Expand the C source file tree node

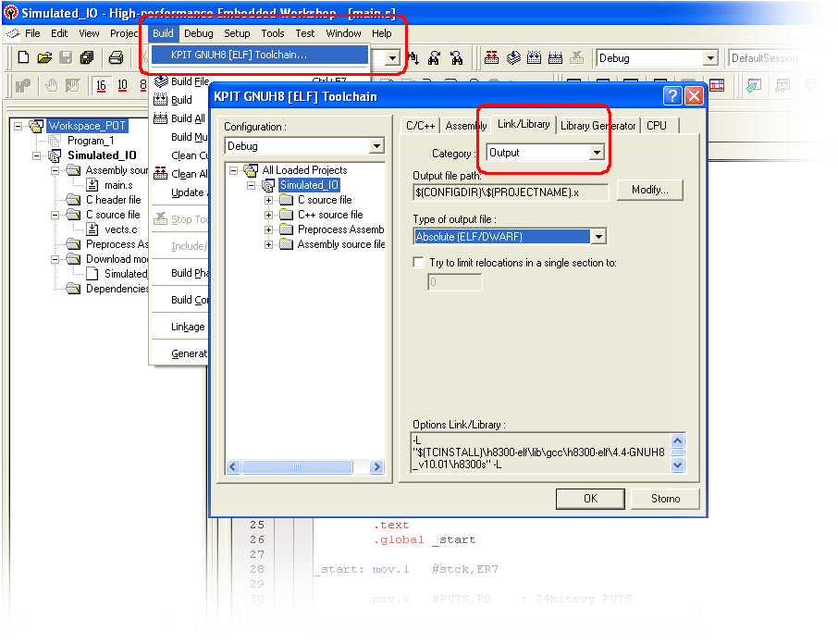pyautogui.click(x=269, y=200)
